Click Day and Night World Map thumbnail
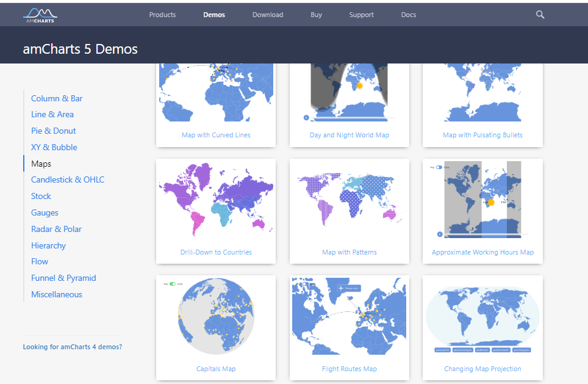 [350, 92]
